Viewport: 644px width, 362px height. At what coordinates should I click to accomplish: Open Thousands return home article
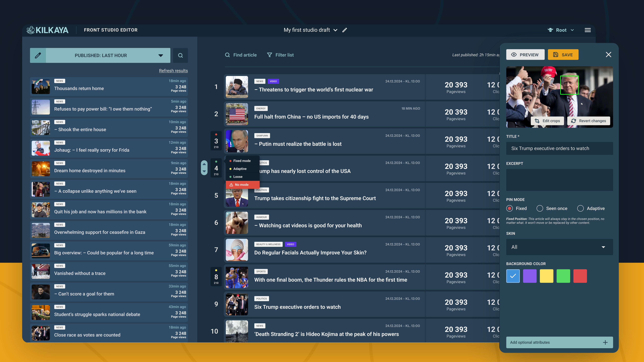[x=109, y=86]
